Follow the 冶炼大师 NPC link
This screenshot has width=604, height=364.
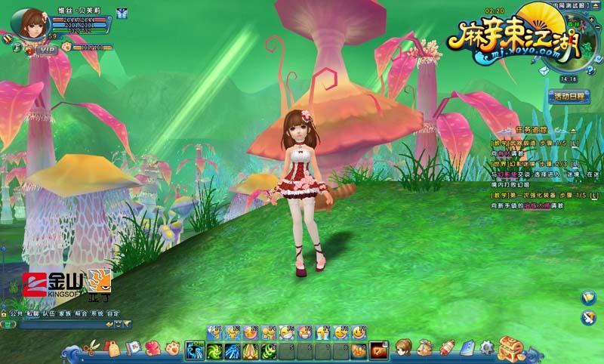[536, 206]
